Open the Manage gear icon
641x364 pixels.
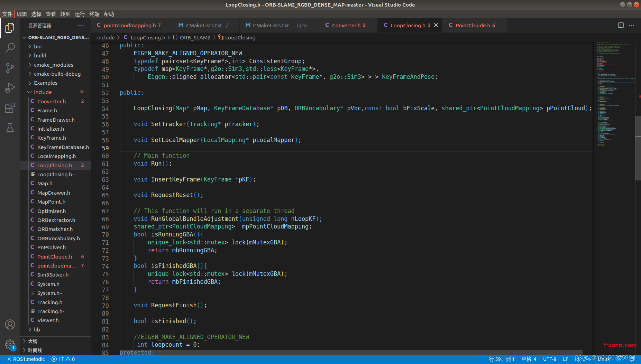(x=10, y=345)
